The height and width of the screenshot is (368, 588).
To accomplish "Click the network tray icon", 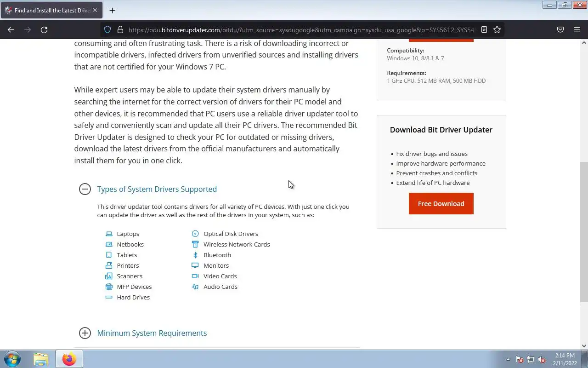I will point(531,359).
